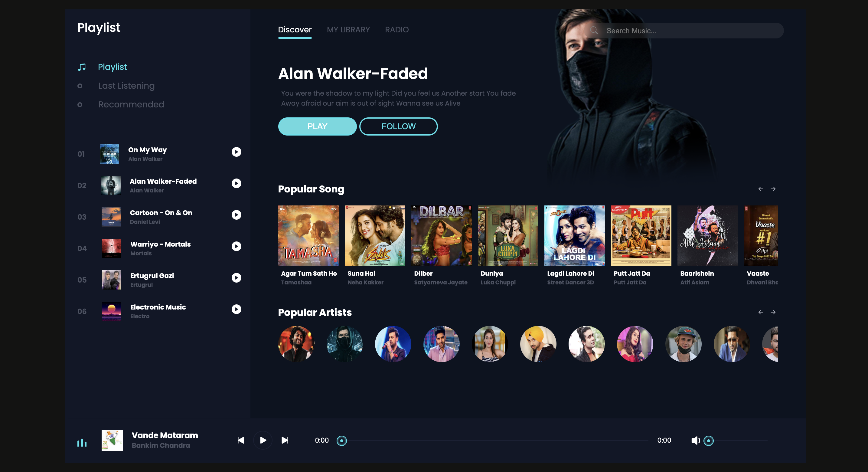
Task: Click the search magnifier icon
Action: click(594, 30)
